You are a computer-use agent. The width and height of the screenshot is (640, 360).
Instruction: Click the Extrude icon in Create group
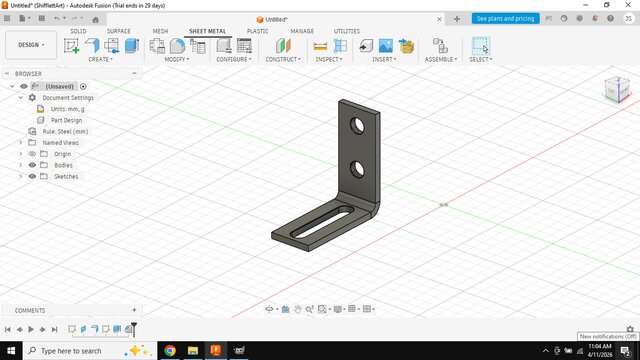[x=131, y=46]
